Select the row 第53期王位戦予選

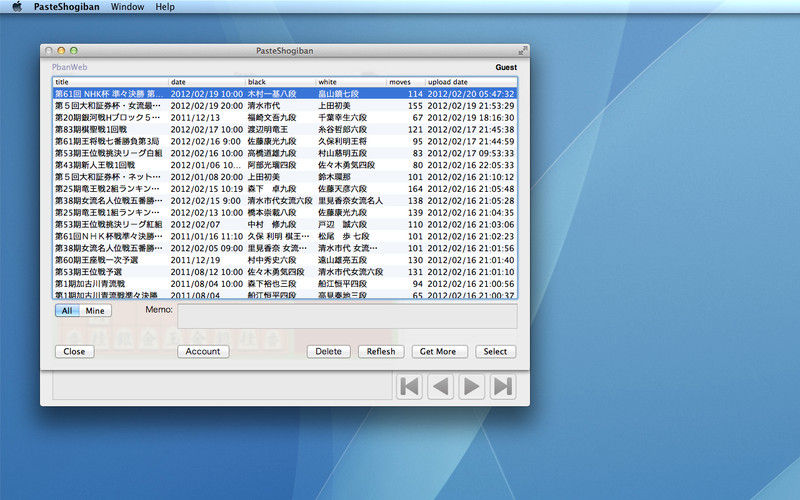coord(285,272)
